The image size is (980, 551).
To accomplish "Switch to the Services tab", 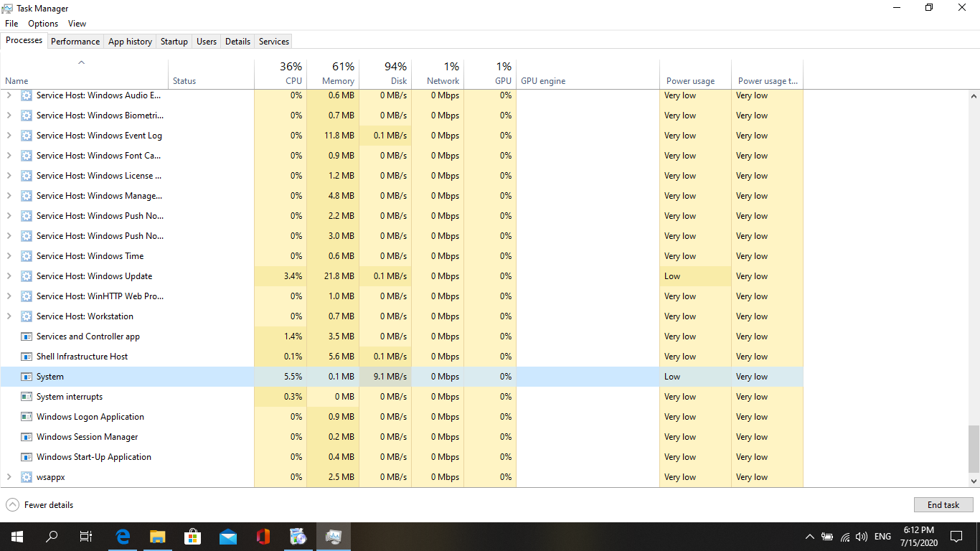I will [273, 41].
